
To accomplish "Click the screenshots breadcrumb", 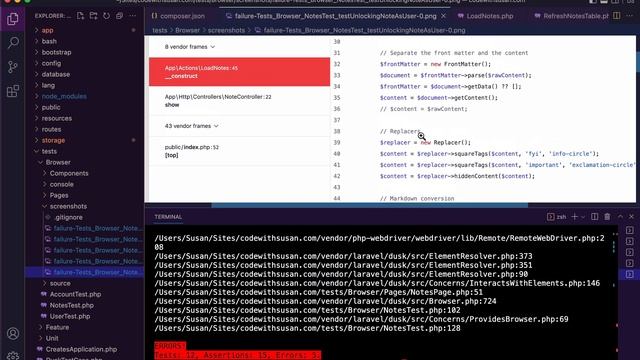I will point(226,30).
